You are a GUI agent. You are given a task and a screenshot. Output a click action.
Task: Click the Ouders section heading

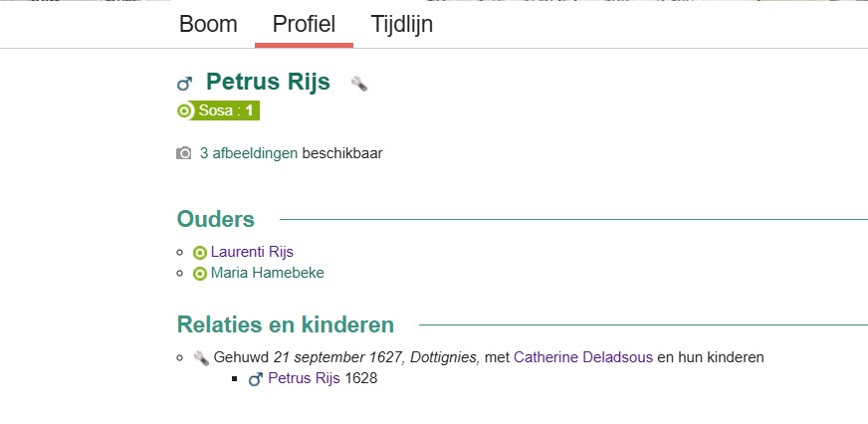tap(216, 219)
